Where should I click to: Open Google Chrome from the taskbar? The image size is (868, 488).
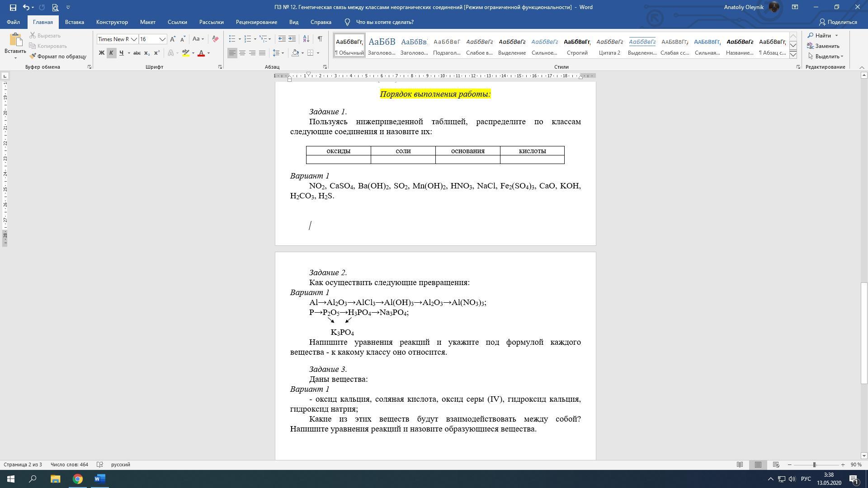78,479
